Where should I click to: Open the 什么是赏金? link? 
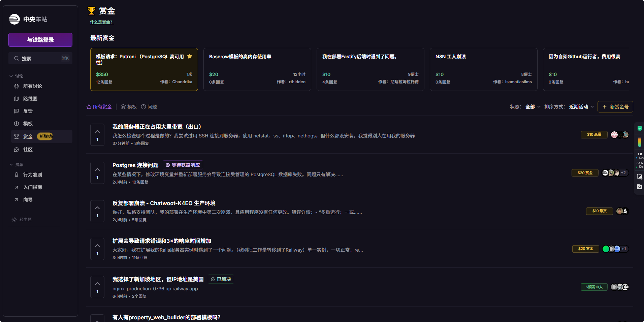coord(102,22)
